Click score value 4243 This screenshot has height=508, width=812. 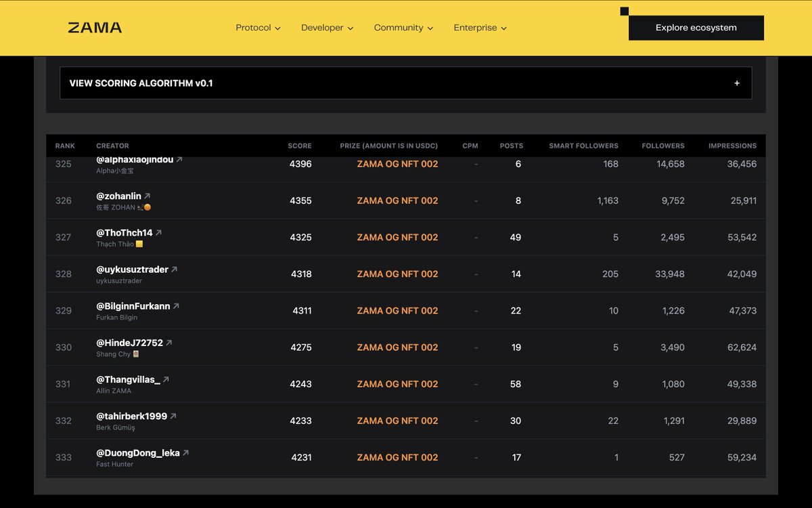click(x=300, y=383)
